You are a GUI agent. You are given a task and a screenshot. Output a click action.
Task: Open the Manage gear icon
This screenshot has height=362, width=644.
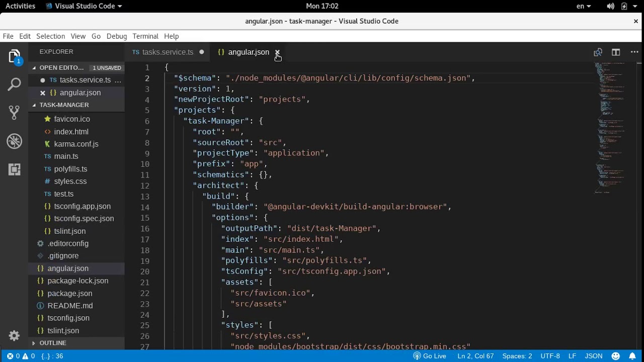pyautogui.click(x=14, y=335)
